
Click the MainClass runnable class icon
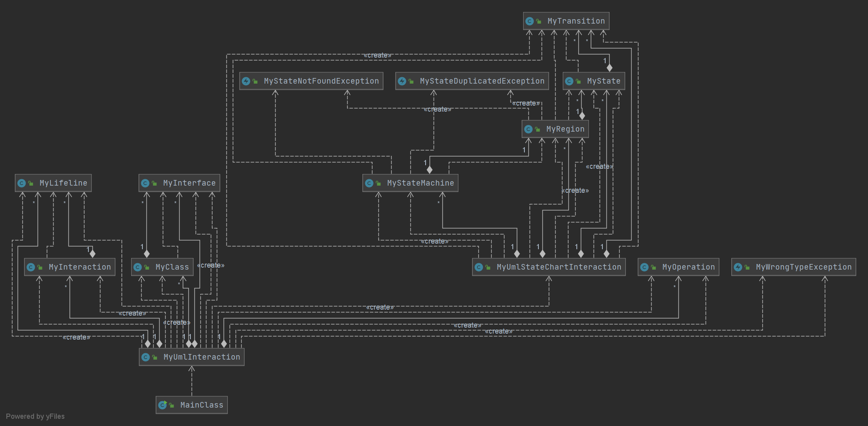[x=162, y=405]
